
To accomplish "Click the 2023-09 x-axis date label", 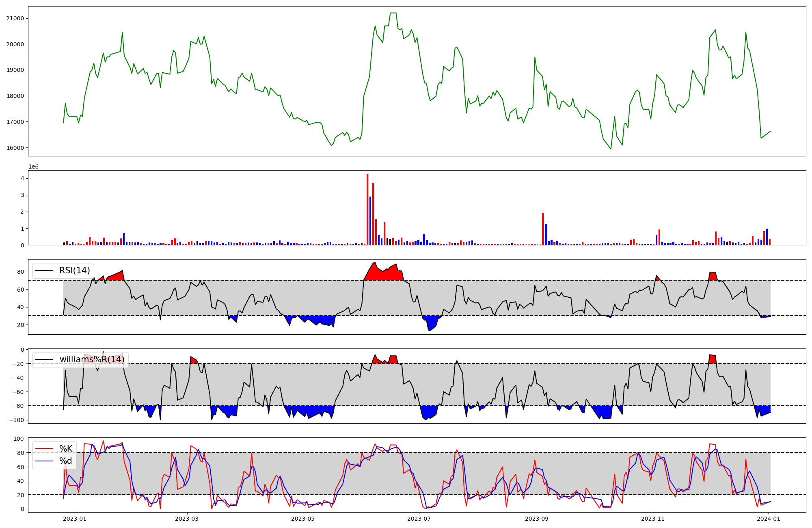I will [537, 519].
